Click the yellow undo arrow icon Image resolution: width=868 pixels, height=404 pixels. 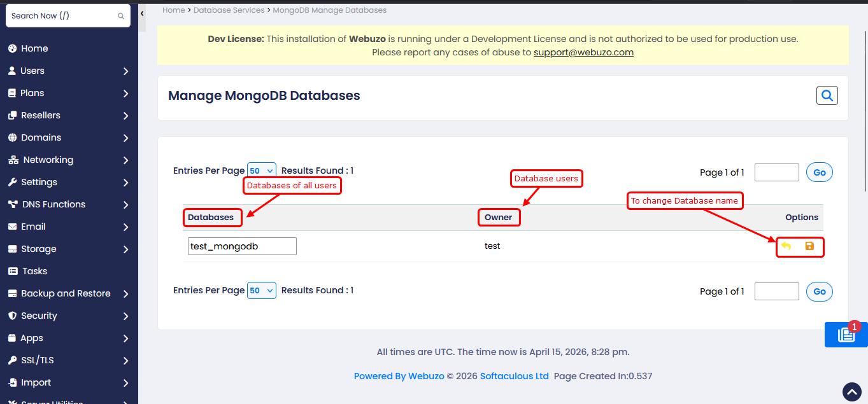tap(786, 246)
